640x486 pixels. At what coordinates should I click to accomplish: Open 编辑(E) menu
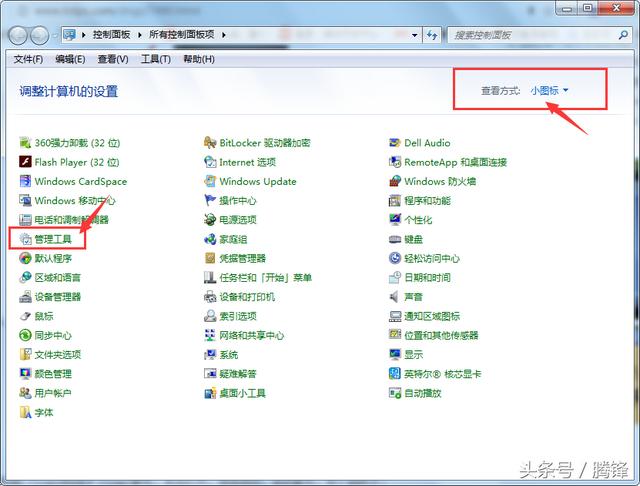70,60
